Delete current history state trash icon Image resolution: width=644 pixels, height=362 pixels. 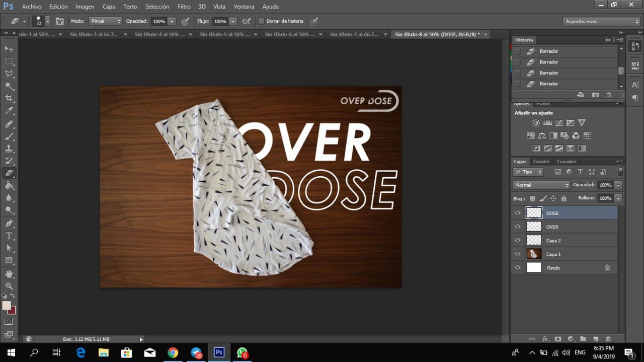tap(609, 95)
